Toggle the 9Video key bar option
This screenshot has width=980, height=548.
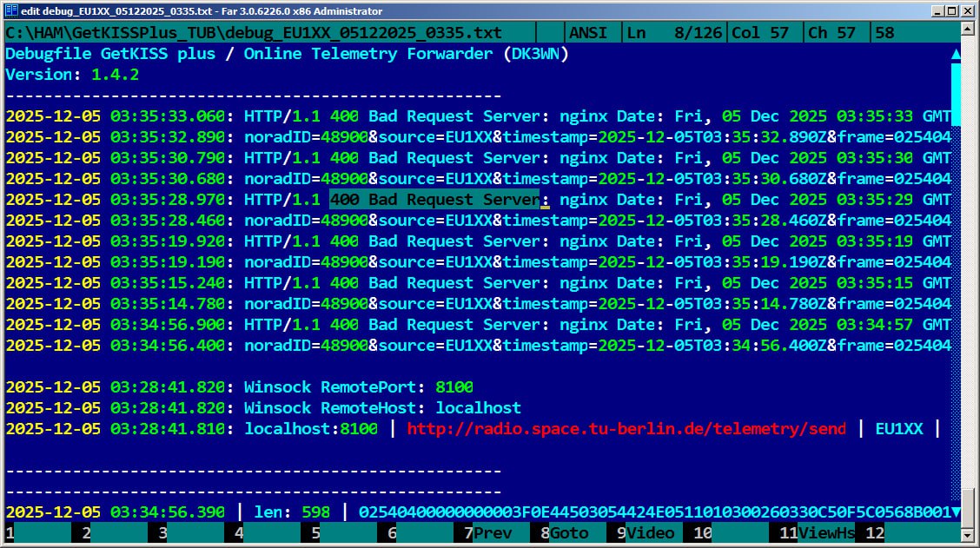coord(649,533)
